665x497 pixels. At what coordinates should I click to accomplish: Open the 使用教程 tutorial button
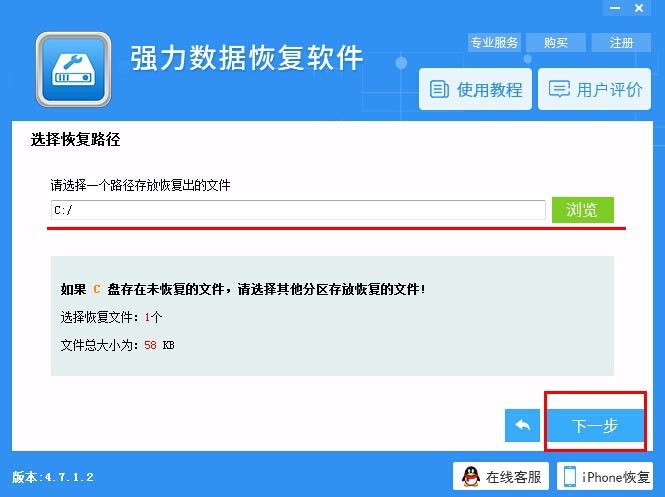475,89
